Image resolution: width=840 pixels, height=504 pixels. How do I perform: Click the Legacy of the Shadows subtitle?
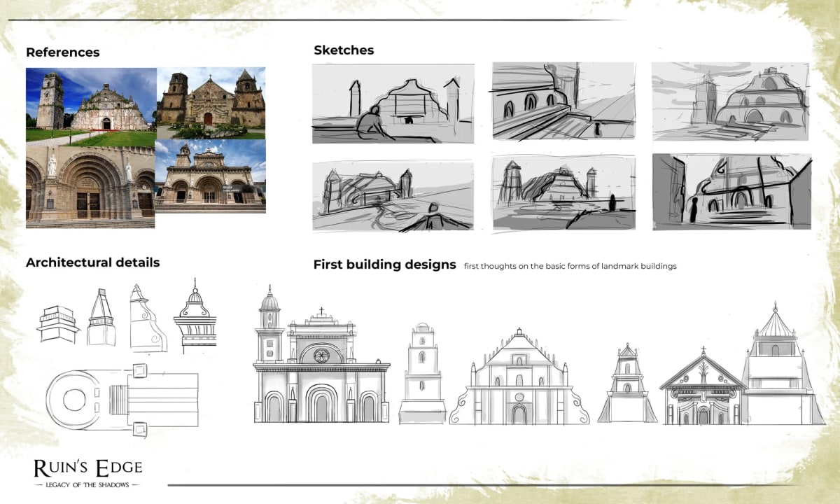pyautogui.click(x=87, y=484)
